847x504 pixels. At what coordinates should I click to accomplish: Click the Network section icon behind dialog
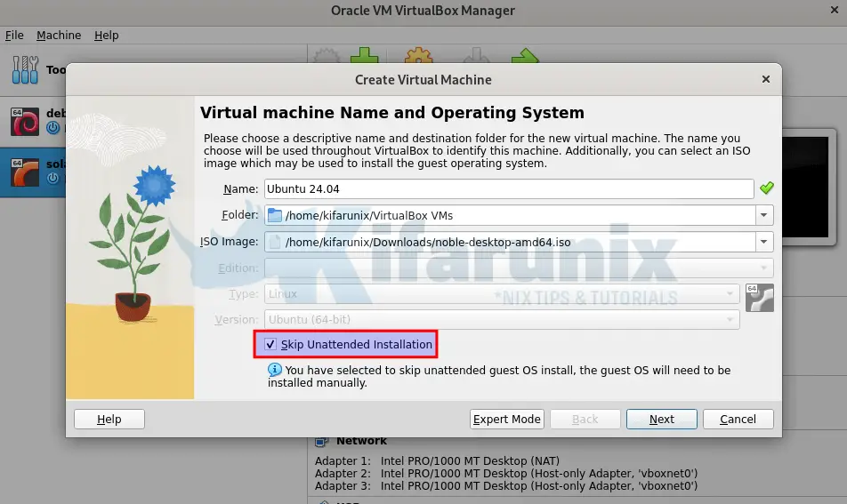[321, 442]
